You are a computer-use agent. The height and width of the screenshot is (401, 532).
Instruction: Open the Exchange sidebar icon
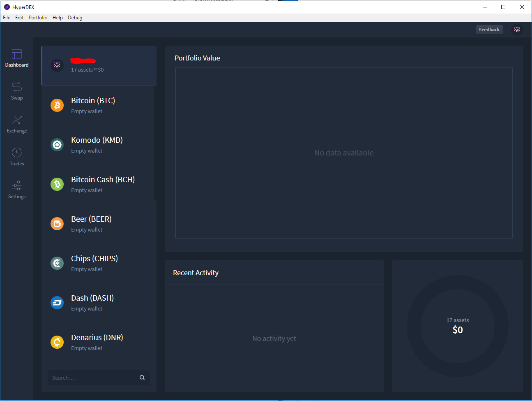[17, 120]
